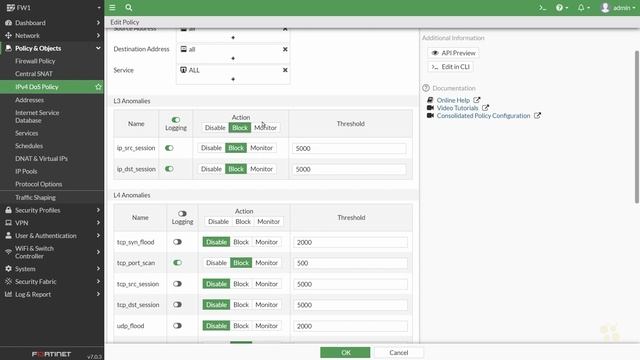Toggle the sidebar hamburger menu icon
This screenshot has height=360, width=640.
click(x=112, y=7)
